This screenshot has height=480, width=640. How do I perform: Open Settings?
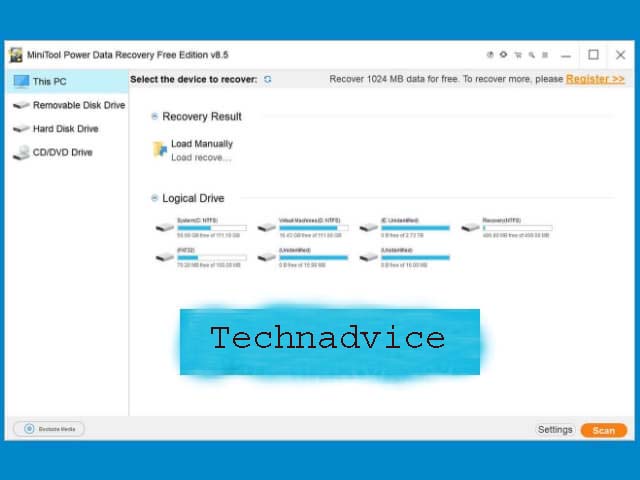tap(555, 430)
